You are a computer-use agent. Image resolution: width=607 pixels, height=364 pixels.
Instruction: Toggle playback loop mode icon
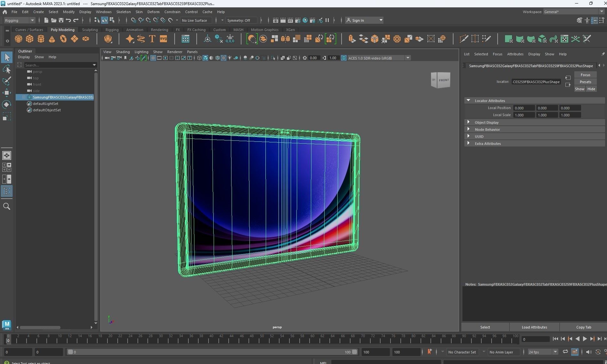point(565,352)
